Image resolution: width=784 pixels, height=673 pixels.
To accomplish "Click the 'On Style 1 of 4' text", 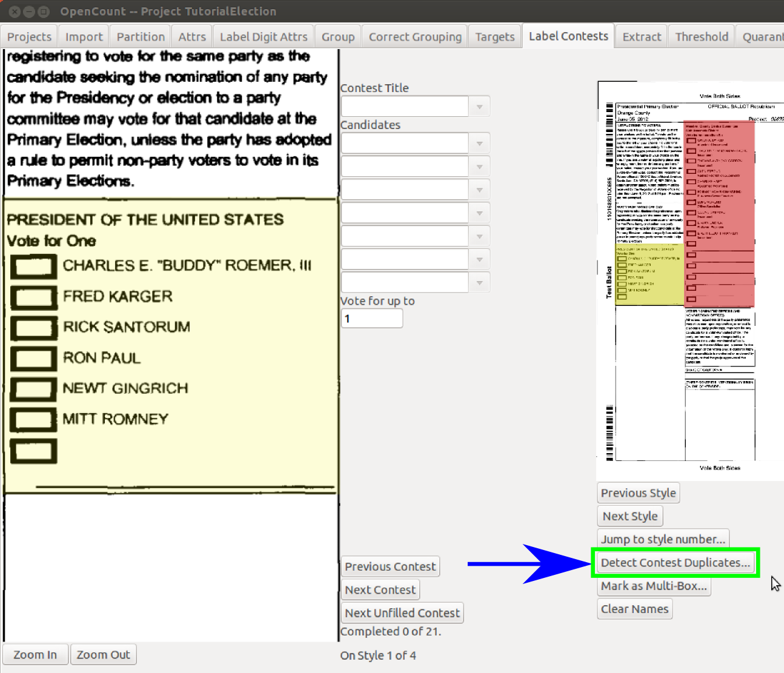I will (x=378, y=655).
